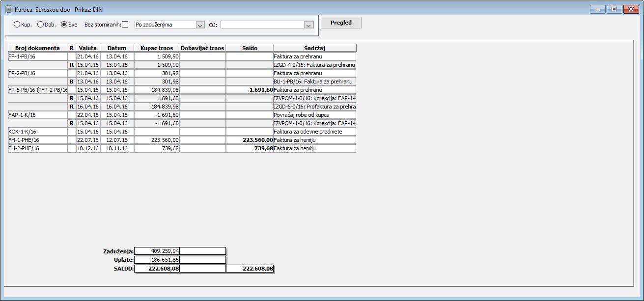Click the Valuta column header
The height and width of the screenshot is (301, 644).
87,48
